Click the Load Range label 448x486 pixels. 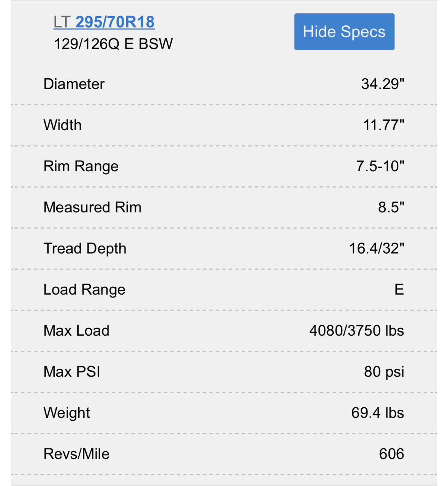point(84,290)
